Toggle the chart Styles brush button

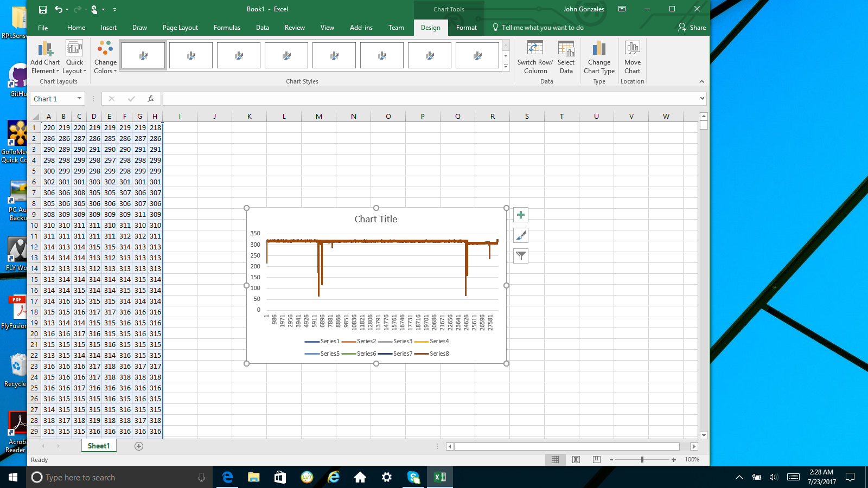520,235
